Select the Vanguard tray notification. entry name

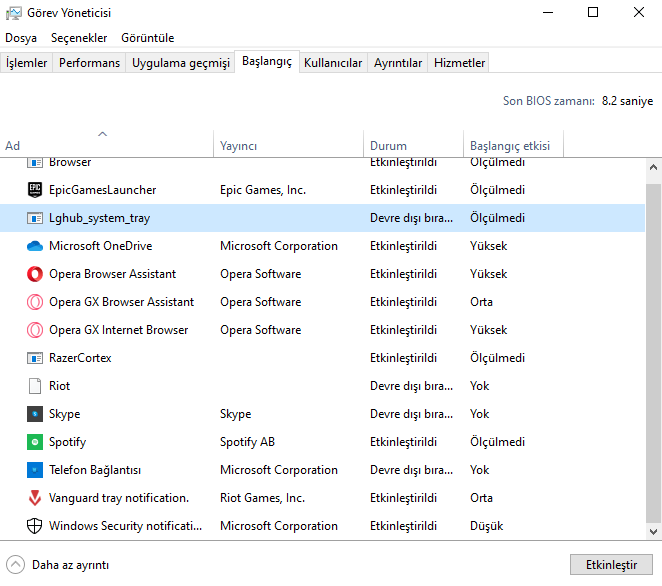tap(119, 498)
